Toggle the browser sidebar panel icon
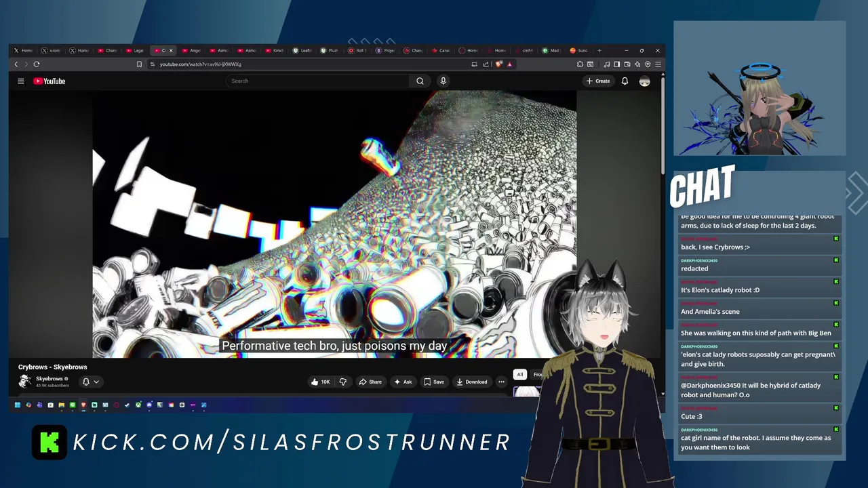 [617, 64]
